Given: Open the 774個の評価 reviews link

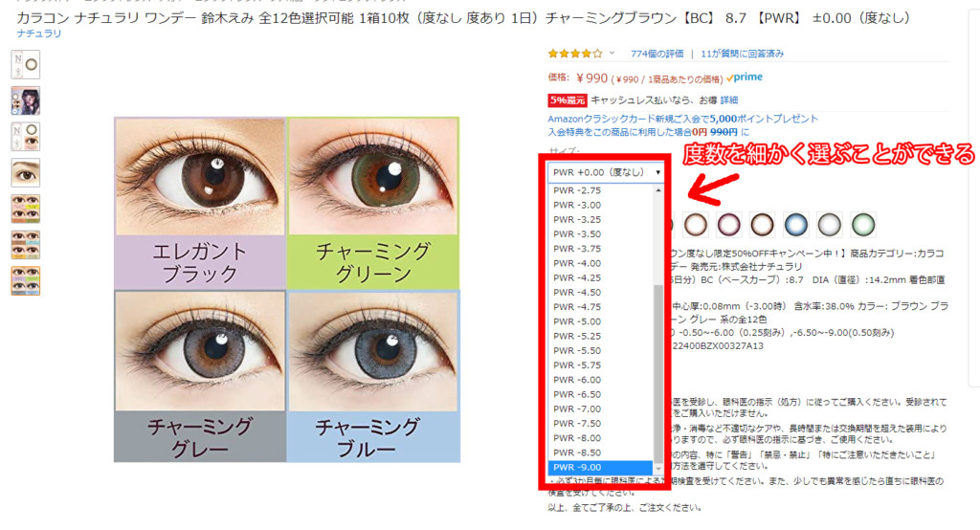Looking at the screenshot, I should (x=657, y=54).
